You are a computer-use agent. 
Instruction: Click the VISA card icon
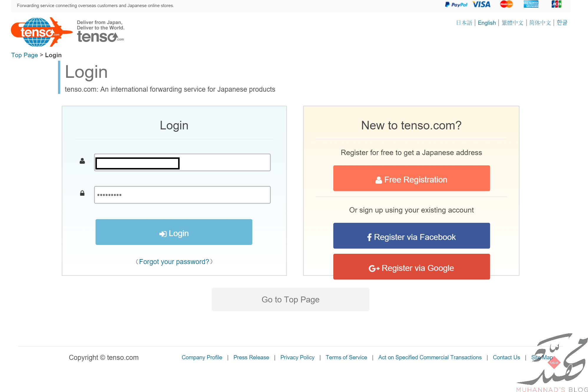coord(481,4)
